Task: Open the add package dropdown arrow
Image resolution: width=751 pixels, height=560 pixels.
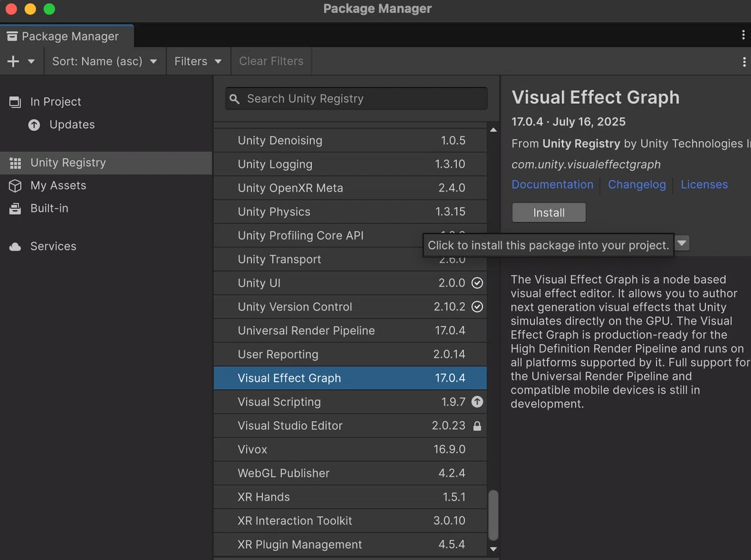Action: tap(31, 61)
